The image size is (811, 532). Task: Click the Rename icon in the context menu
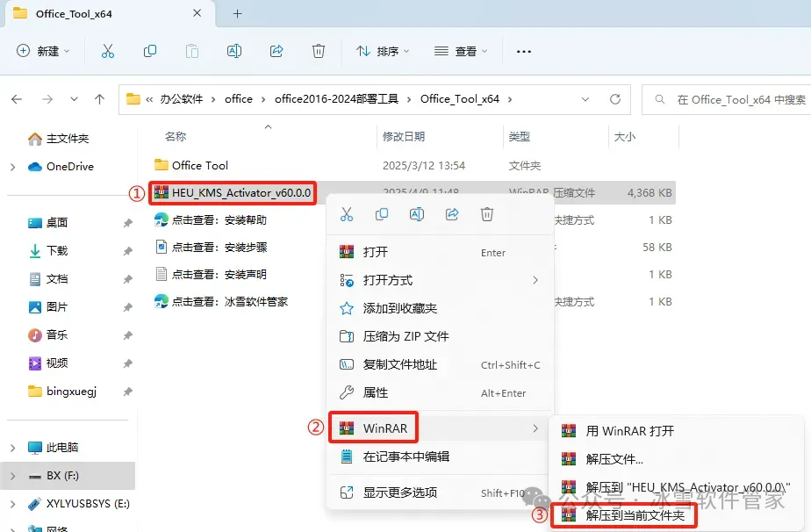[417, 214]
